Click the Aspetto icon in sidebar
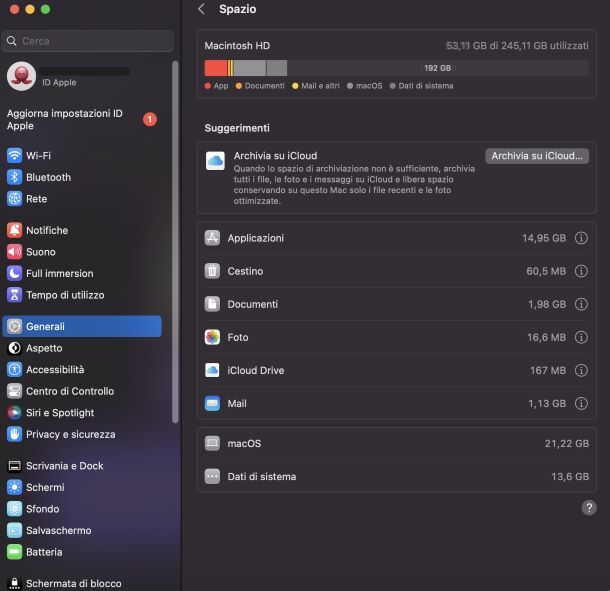The height and width of the screenshot is (591, 610). pyautogui.click(x=14, y=348)
